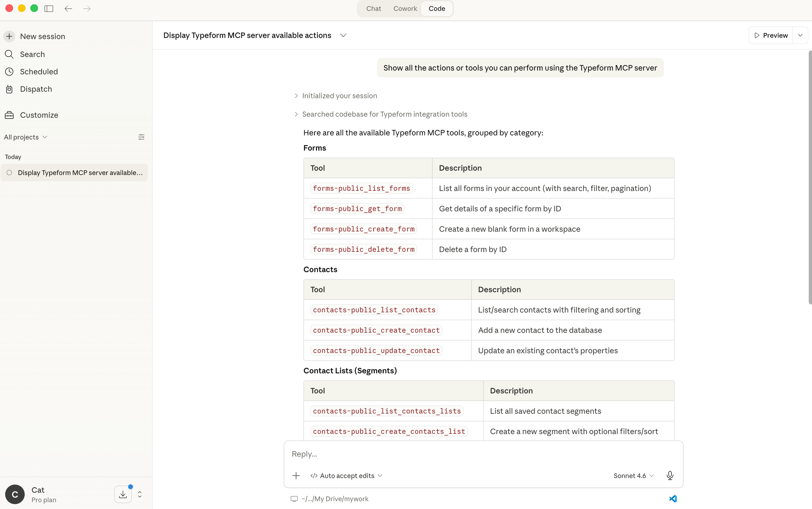Go back with the left arrow
812x509 pixels.
pos(68,8)
